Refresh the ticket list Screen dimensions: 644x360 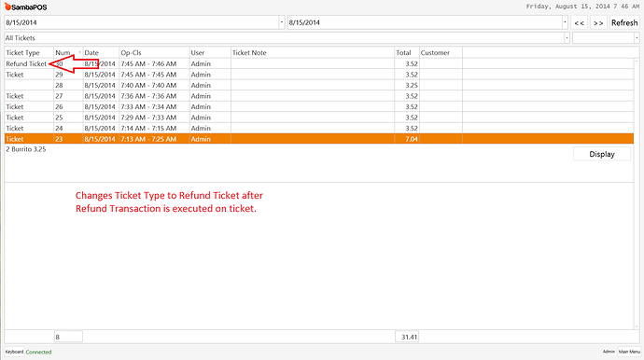tap(624, 22)
